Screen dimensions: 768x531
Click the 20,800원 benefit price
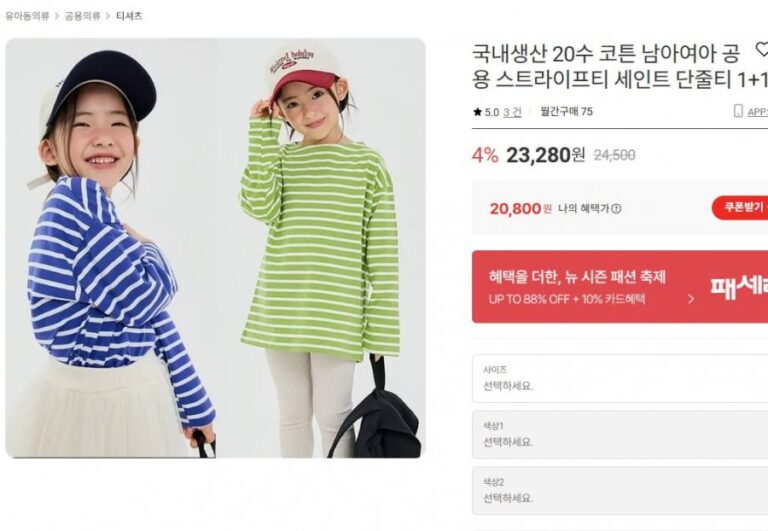pos(521,209)
